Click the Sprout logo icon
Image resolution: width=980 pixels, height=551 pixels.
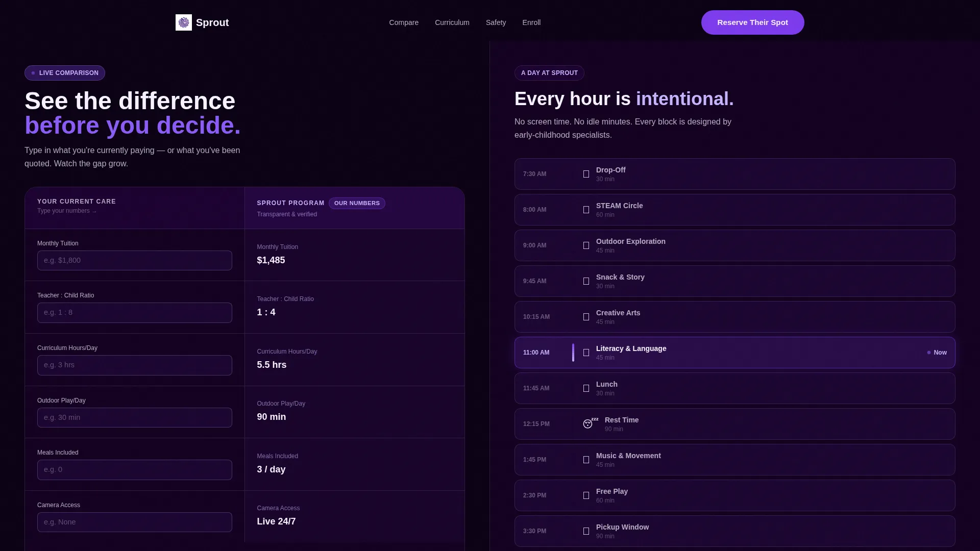pyautogui.click(x=184, y=22)
